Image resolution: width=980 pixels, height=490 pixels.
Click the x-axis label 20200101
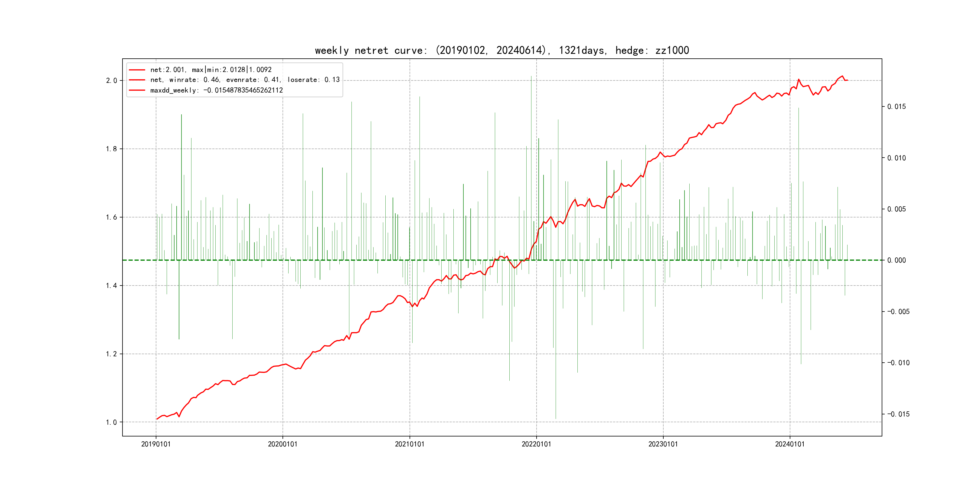coord(283,444)
